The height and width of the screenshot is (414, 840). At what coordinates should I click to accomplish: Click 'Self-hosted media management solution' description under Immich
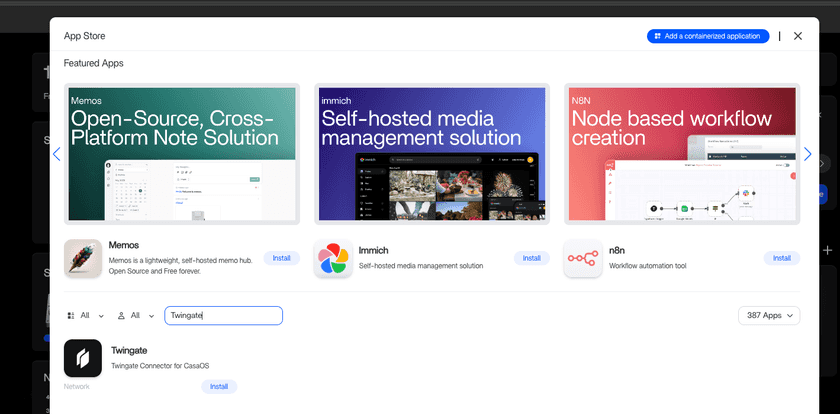click(421, 266)
